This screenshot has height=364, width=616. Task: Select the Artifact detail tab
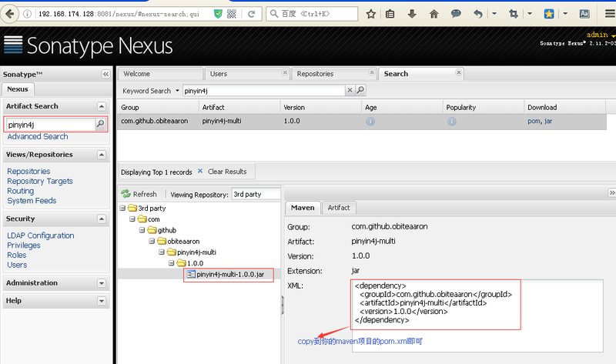pos(339,208)
